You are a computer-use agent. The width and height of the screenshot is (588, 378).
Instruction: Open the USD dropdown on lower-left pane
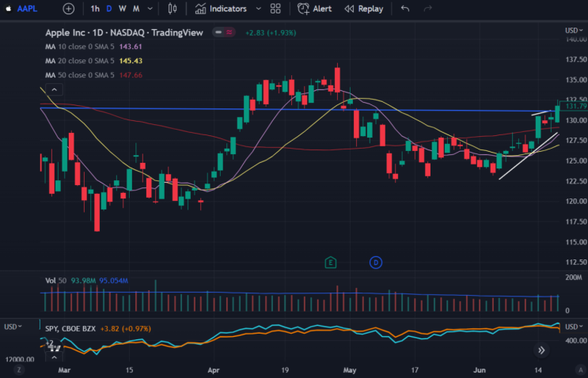tap(13, 327)
